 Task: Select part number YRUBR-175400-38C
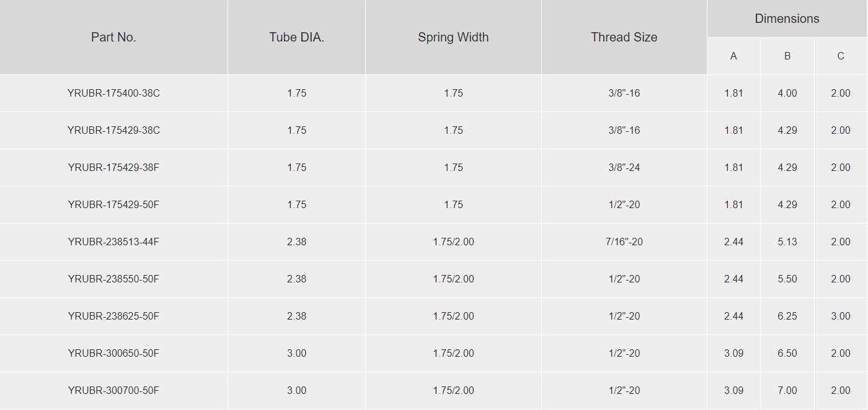[x=113, y=93]
